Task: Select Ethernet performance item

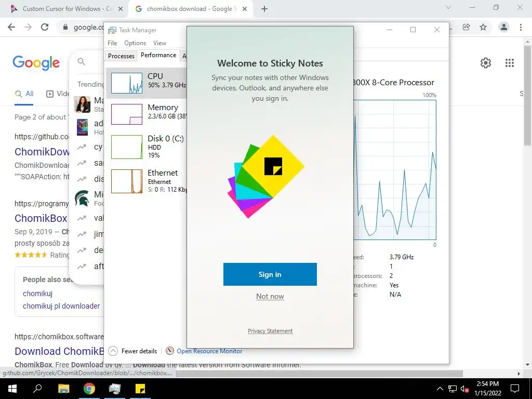Action: (x=146, y=181)
